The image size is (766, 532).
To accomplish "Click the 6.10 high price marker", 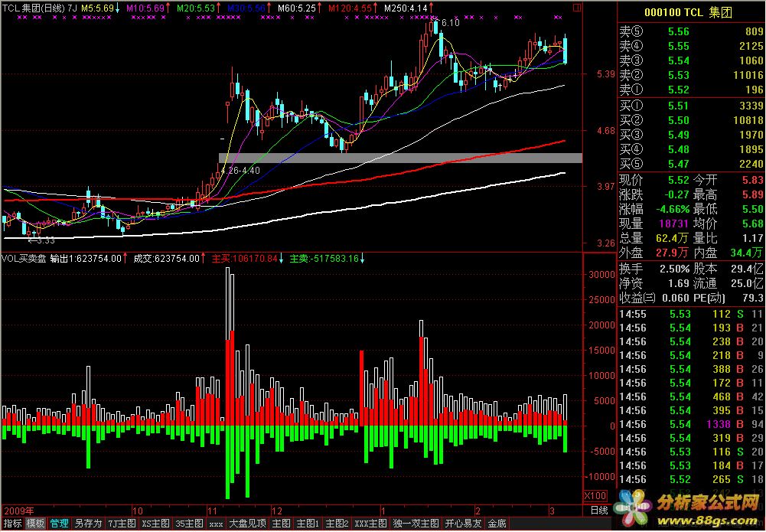I will pos(451,23).
